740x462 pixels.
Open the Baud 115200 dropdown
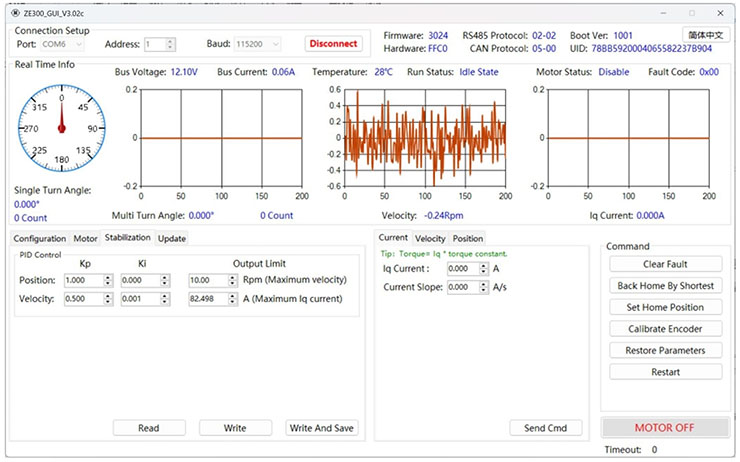coord(258,44)
